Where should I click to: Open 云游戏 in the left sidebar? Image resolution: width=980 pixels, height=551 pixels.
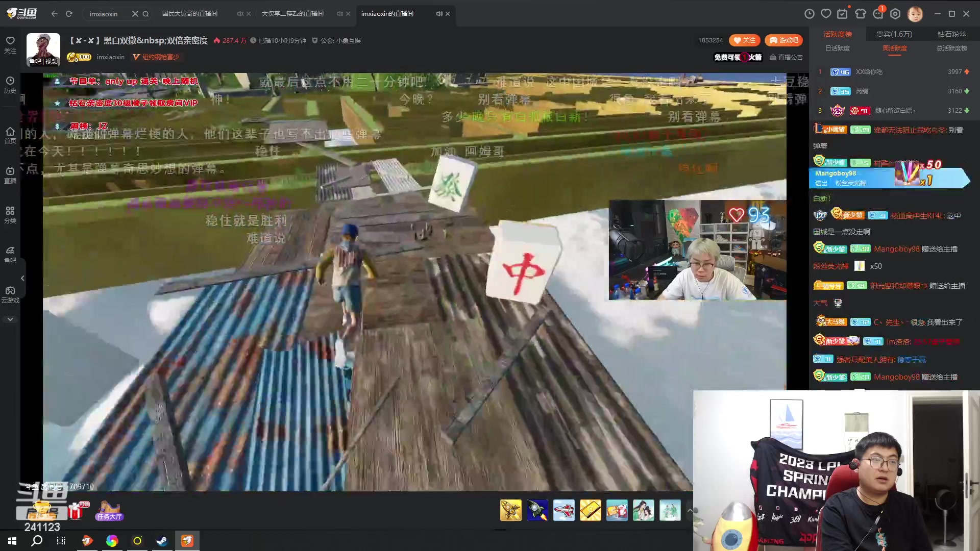click(x=10, y=294)
